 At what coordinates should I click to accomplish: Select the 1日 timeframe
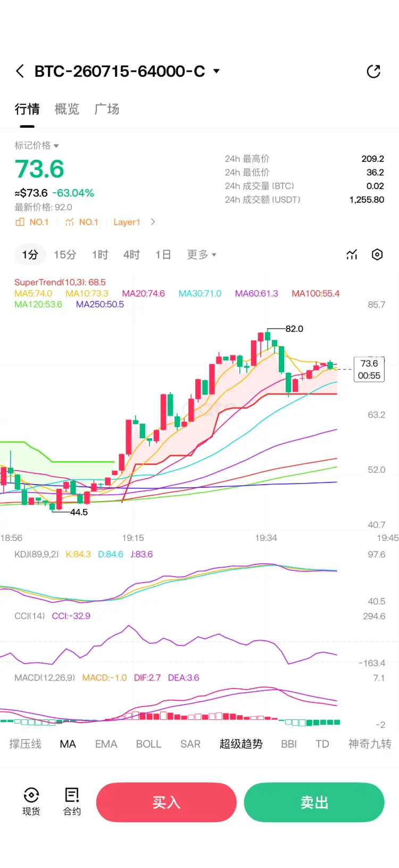(163, 255)
